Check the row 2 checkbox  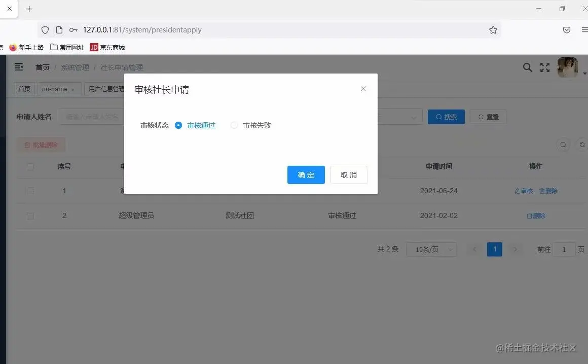point(30,215)
